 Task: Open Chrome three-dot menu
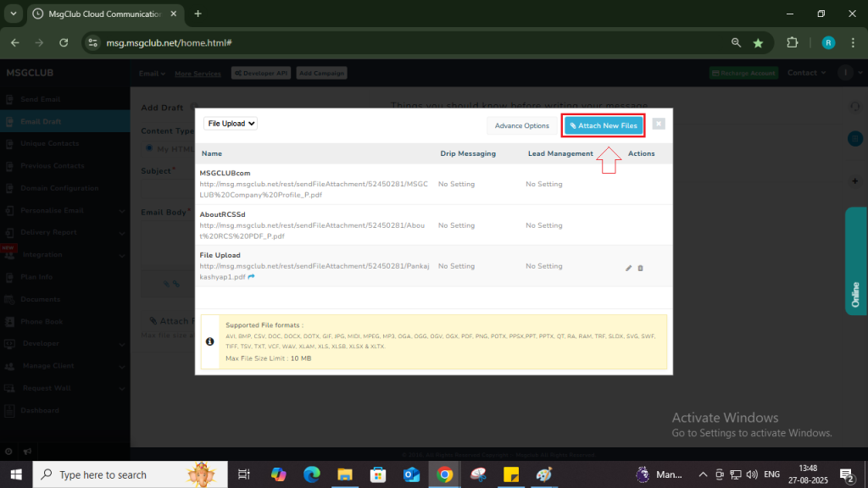pos(853,42)
